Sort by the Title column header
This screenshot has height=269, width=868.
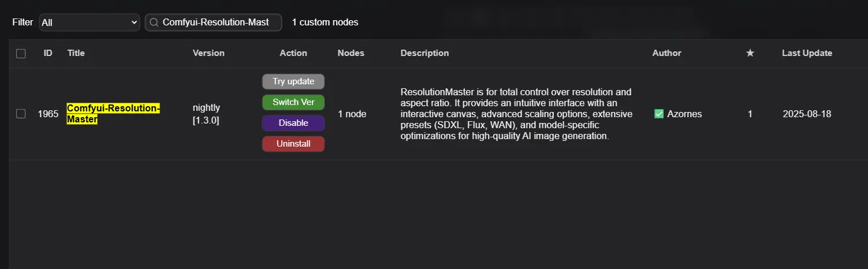76,53
